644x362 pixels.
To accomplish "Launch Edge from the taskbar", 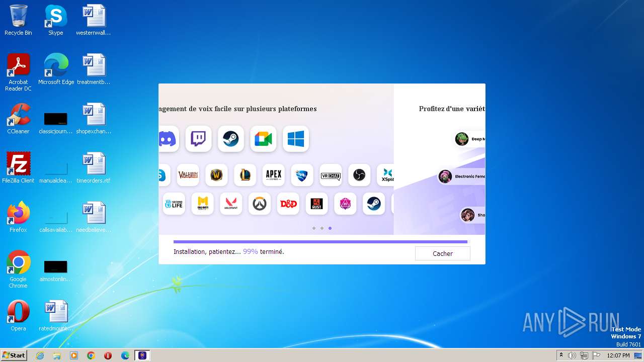I will click(125, 355).
